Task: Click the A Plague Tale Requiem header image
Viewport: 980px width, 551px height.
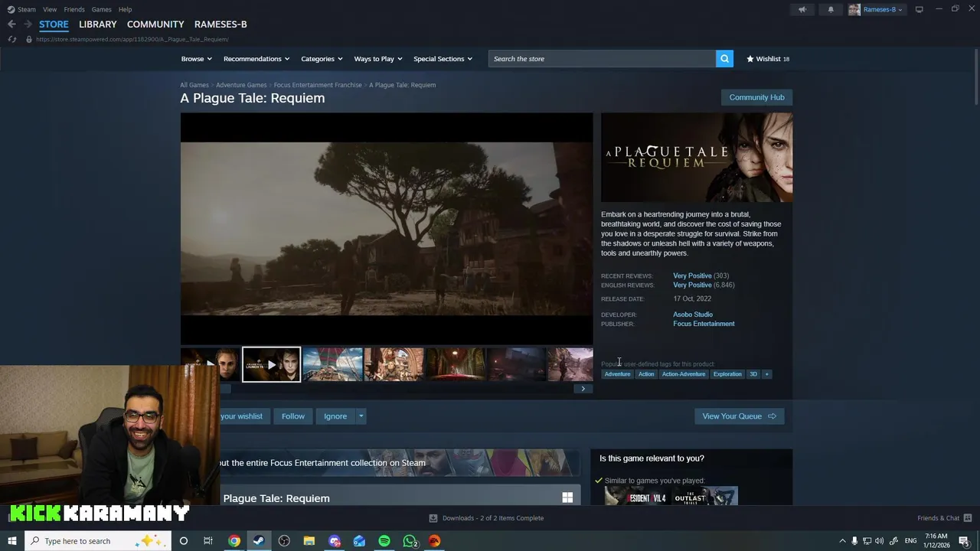Action: coord(697,158)
